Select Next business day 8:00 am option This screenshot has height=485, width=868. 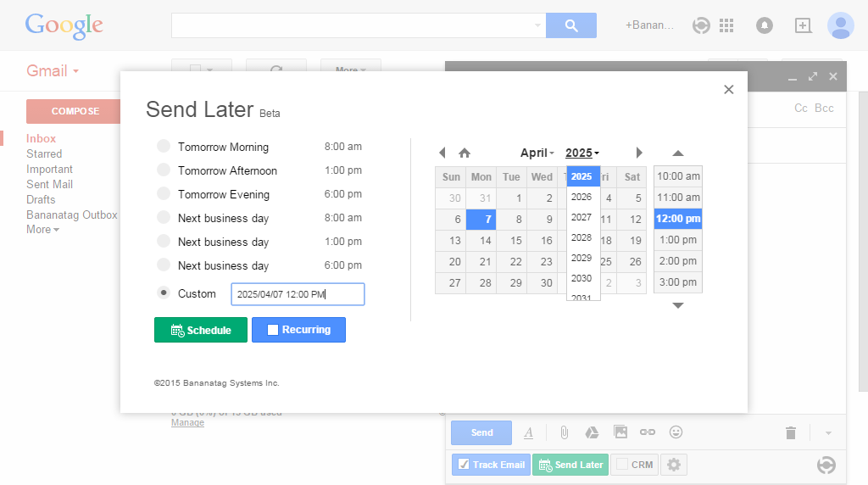click(x=164, y=217)
